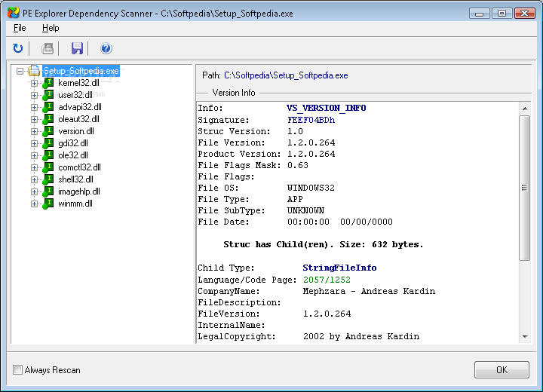Select imagehlp.dll label in the tree
Image resolution: width=543 pixels, height=392 pixels.
(79, 191)
